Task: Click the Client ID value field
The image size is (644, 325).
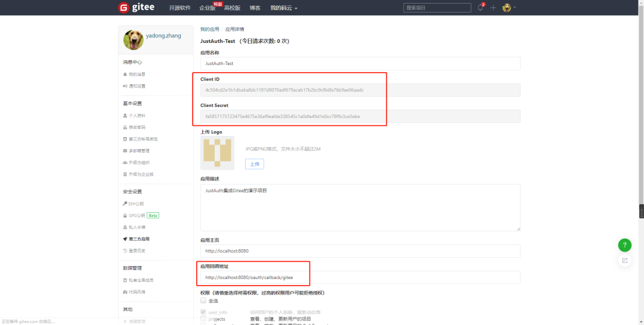Action: (360, 90)
